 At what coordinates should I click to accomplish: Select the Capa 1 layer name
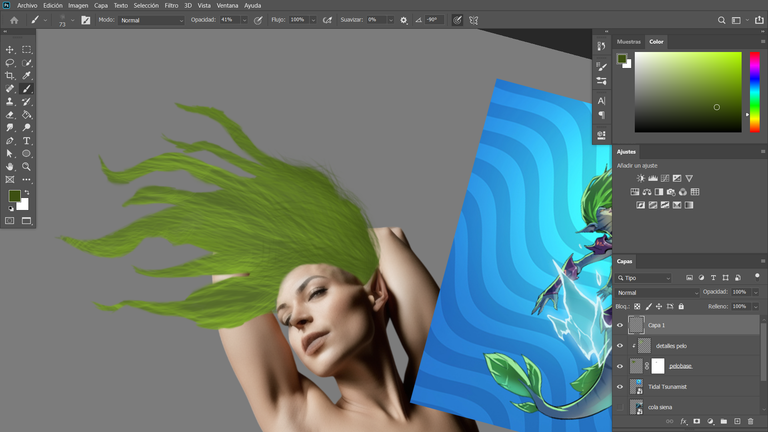point(656,325)
